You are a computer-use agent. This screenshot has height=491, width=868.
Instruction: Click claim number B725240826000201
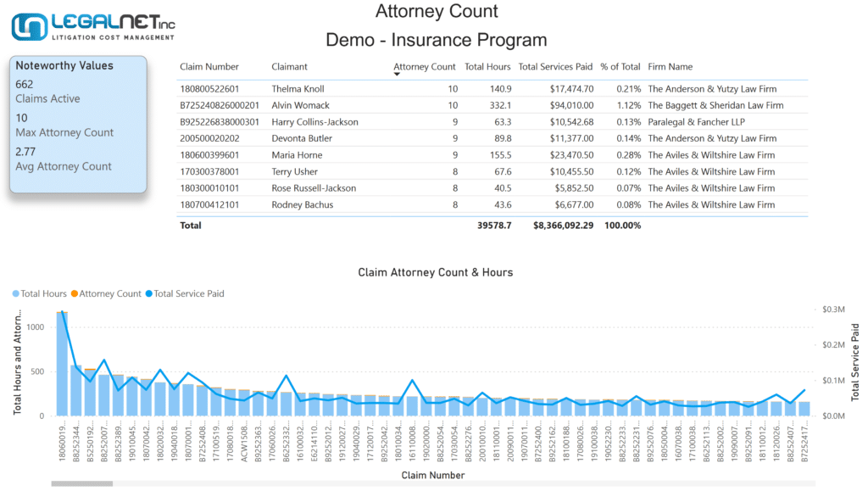220,105
